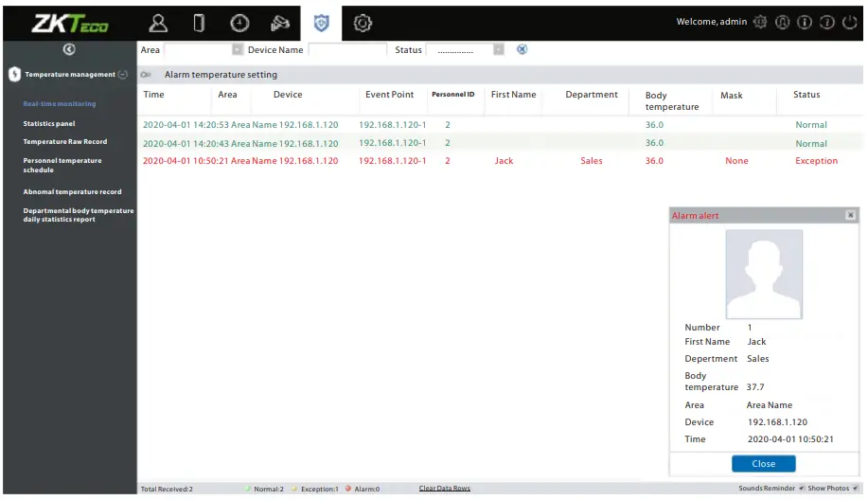The image size is (868, 500).
Task: Click the Clear Data Rows link
Action: pos(444,489)
